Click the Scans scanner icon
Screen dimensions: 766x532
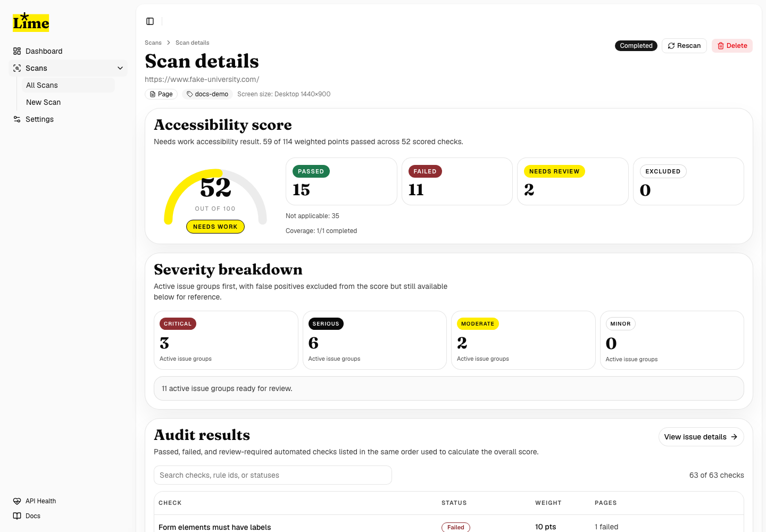point(17,68)
